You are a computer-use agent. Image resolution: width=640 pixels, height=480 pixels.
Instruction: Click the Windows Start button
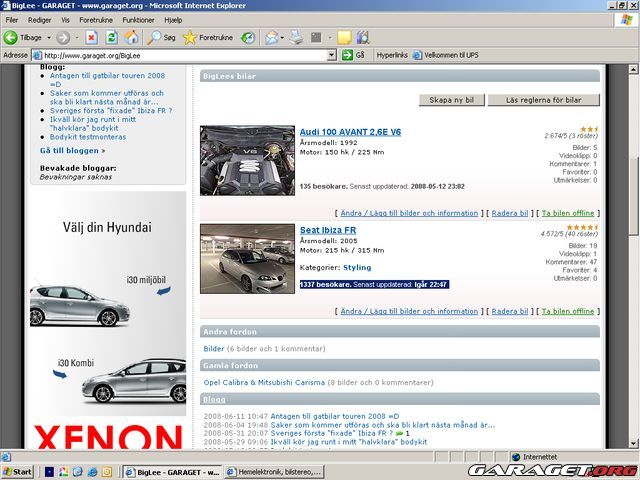pos(17,471)
